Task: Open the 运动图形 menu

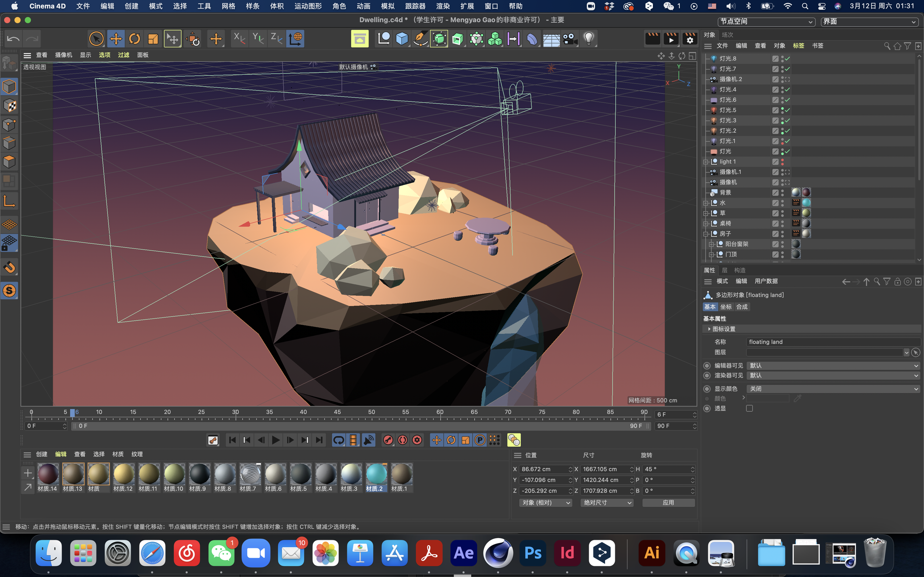Action: coord(308,6)
